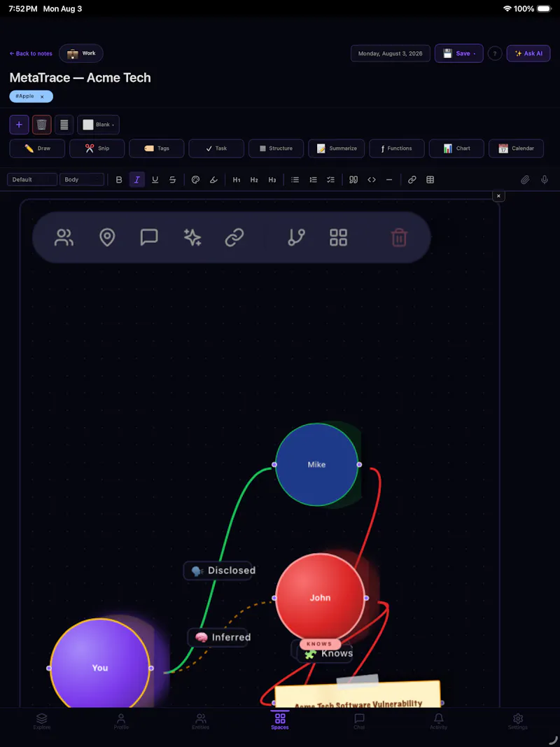Open the Blank page template dropdown
Viewport: 560px width, 747px height.
click(x=99, y=125)
